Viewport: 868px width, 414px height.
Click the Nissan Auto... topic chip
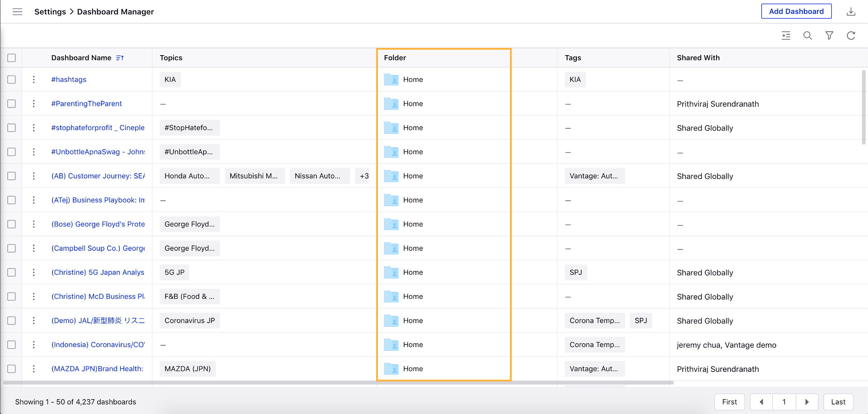point(320,176)
